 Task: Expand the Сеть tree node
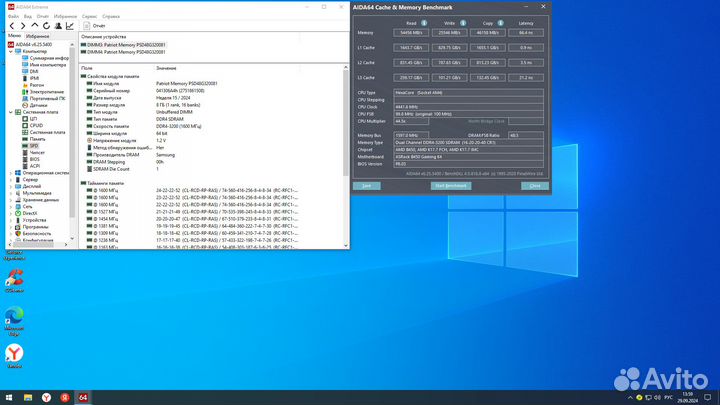click(11, 207)
